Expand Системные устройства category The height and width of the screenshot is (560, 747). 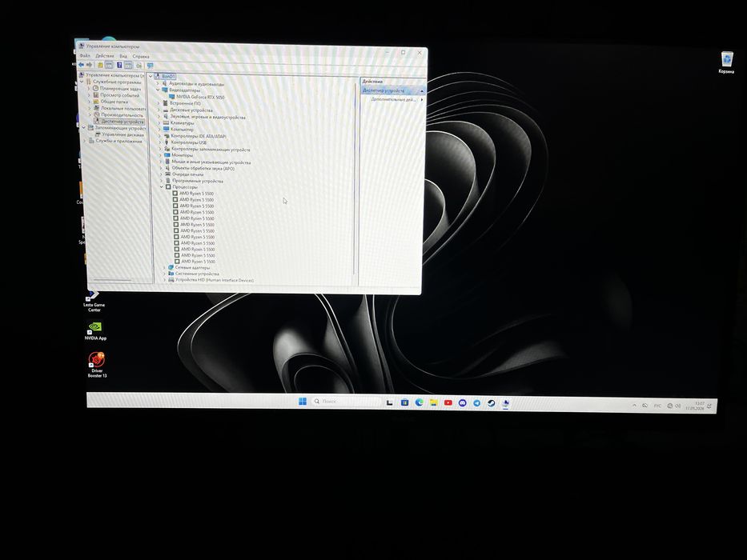[x=164, y=274]
